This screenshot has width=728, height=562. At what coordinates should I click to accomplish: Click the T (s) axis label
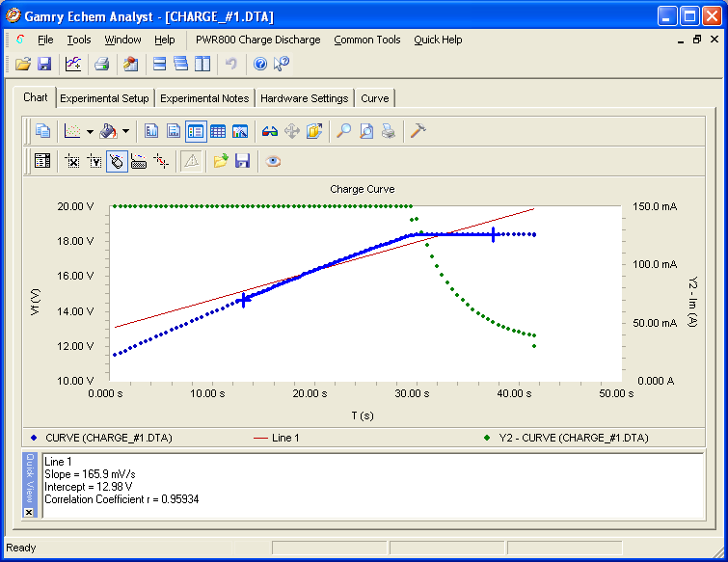[363, 415]
